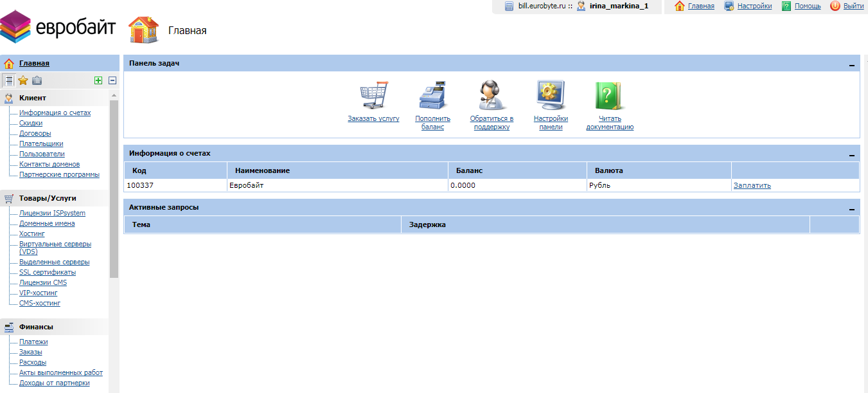
Task: Open SSL сертификаты in the sidebar
Action: (x=48, y=272)
